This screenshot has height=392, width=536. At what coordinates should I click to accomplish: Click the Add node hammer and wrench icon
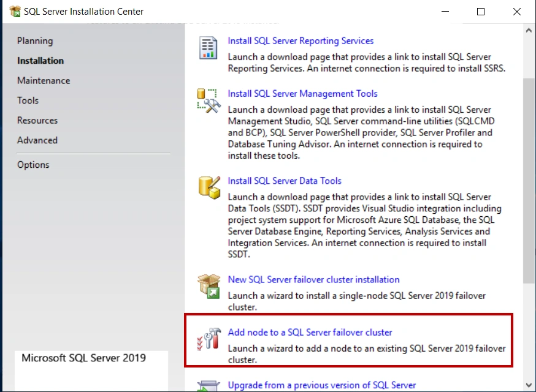tap(209, 339)
